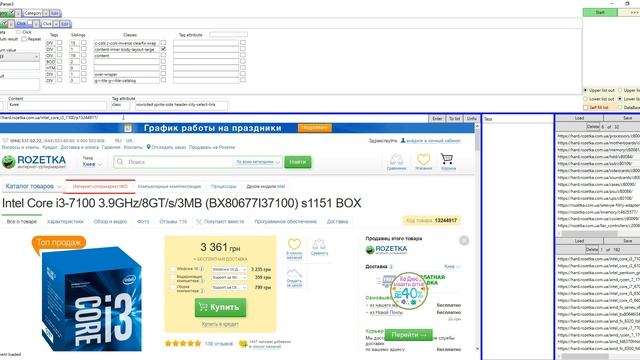Click the Перейти promo button
This screenshot has width=640, height=360.
pyautogui.click(x=409, y=335)
